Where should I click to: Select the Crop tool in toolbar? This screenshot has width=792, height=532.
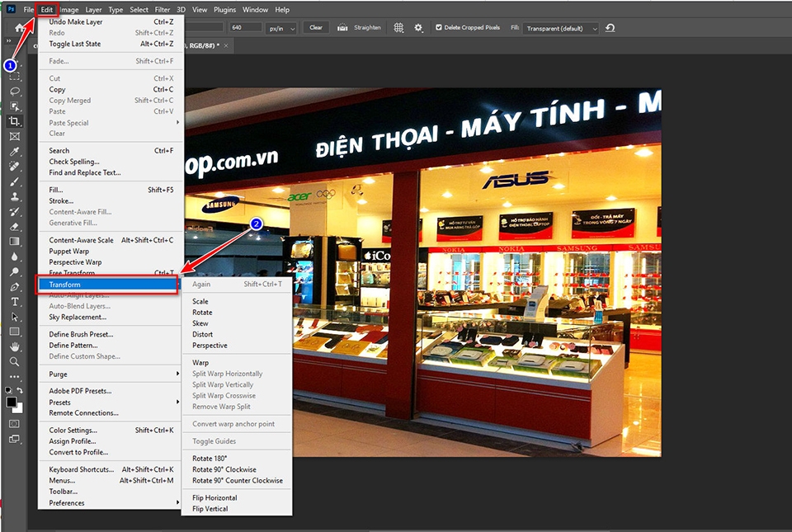[x=15, y=121]
